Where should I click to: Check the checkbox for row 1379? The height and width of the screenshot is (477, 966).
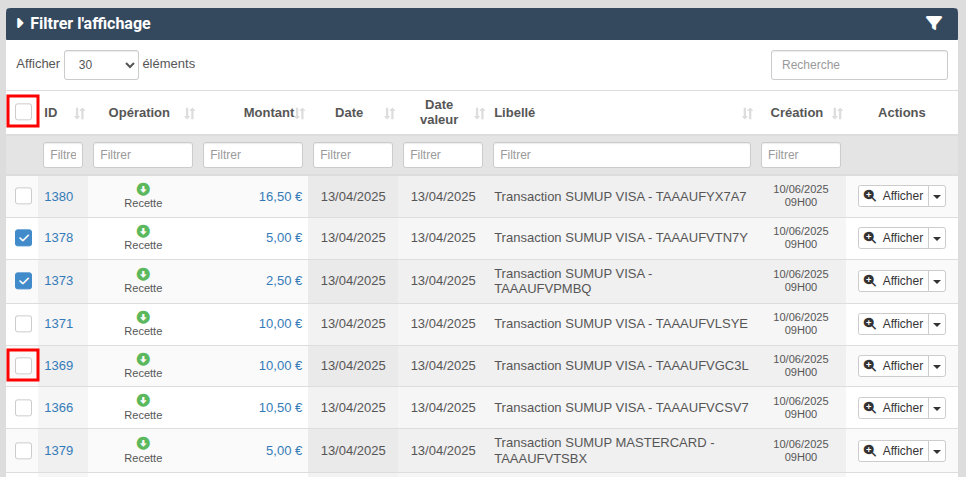(23, 450)
